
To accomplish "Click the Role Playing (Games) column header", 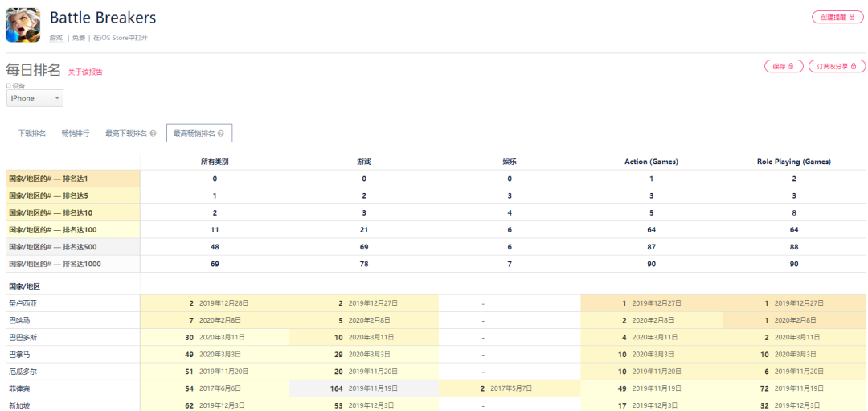I will coord(794,162).
